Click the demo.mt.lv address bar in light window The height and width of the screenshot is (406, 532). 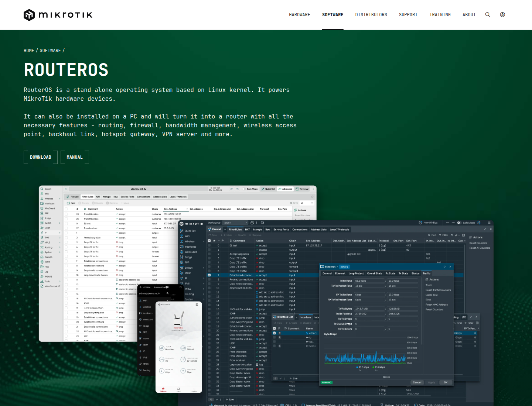coord(139,189)
